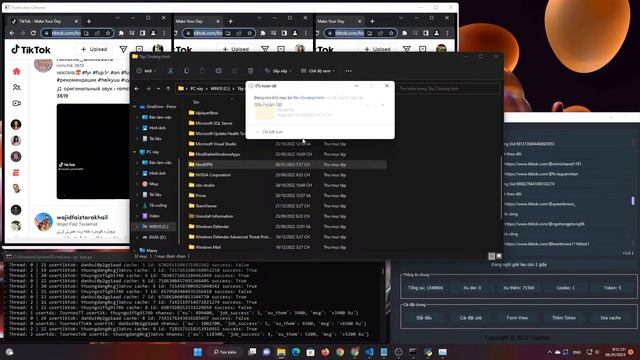The image size is (640, 360).
Task: Switch to large icons view in File Explorer status bar
Action: click(498, 256)
